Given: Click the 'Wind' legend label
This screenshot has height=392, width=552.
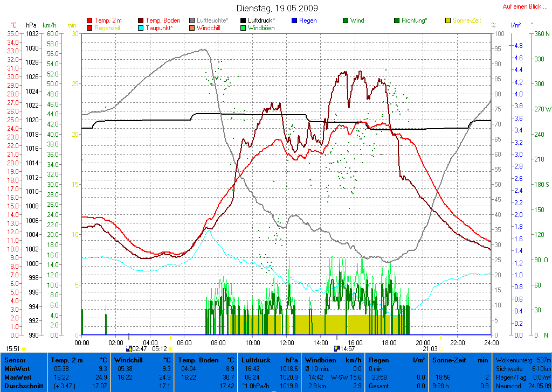Looking at the screenshot, I should (357, 20).
